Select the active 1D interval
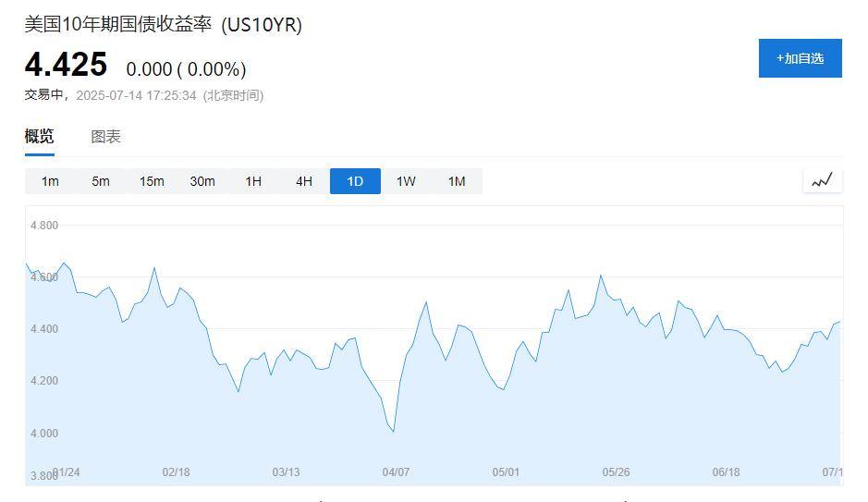Screen dimensions: 868x502 (355, 181)
